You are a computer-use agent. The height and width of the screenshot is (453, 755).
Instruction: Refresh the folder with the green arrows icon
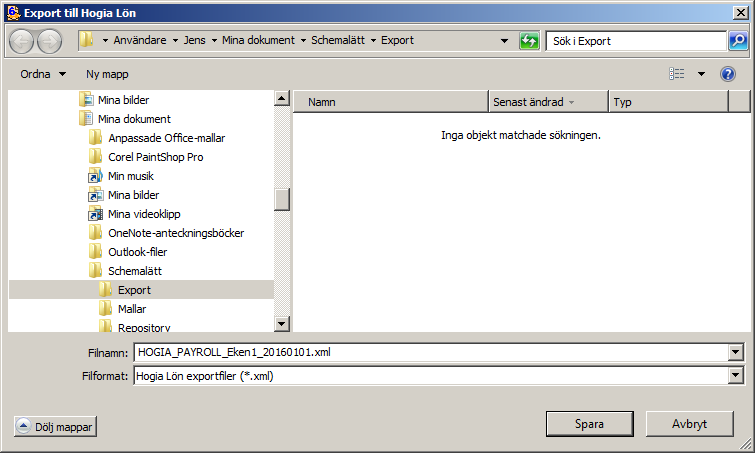pyautogui.click(x=529, y=41)
